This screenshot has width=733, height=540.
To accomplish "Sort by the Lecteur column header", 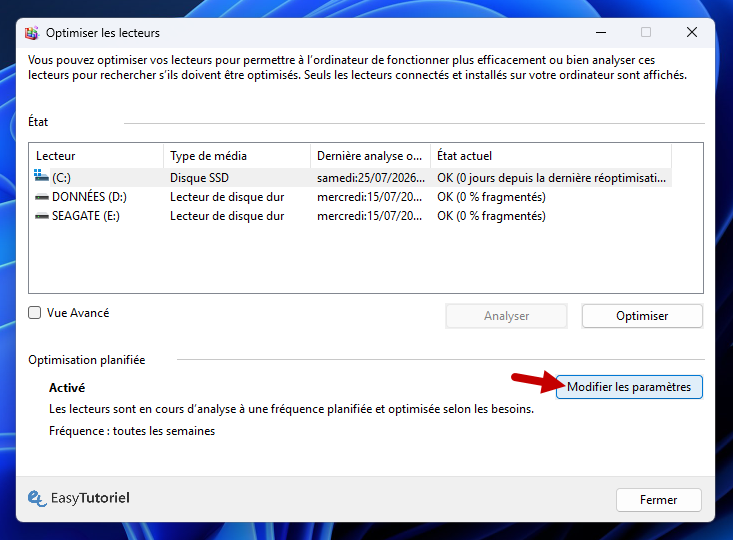I will pyautogui.click(x=96, y=156).
